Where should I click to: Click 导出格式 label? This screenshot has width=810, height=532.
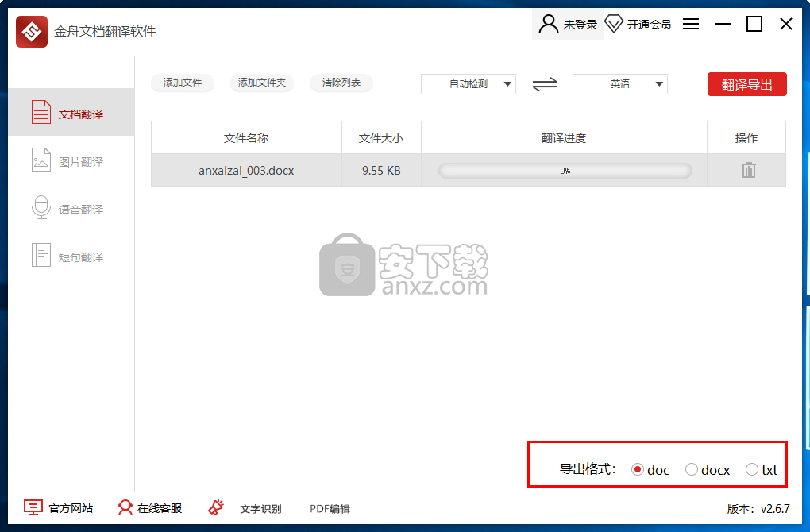(x=588, y=469)
